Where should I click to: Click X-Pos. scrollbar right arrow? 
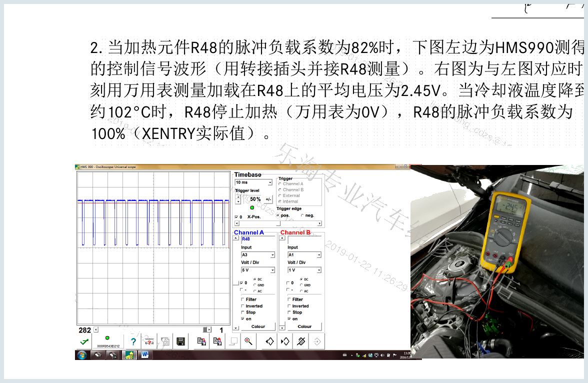coord(319,223)
